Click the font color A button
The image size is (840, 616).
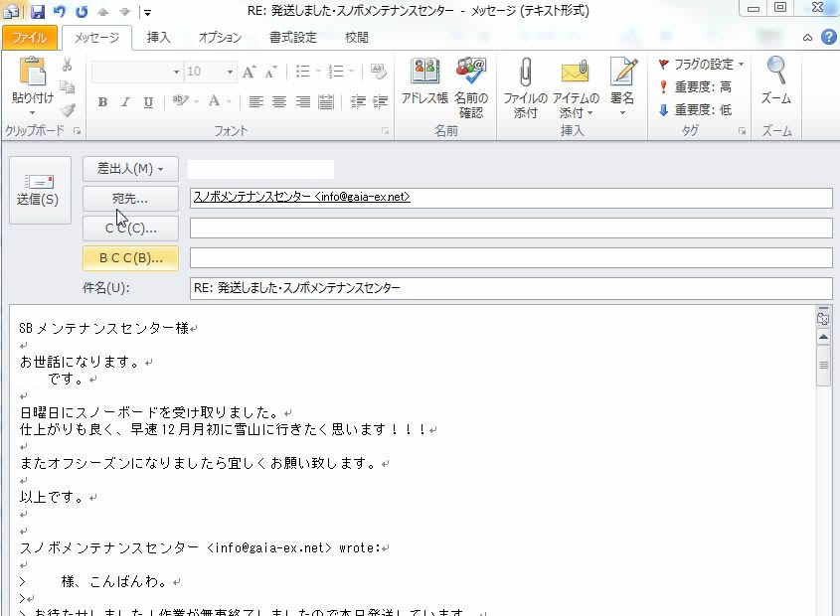(214, 101)
